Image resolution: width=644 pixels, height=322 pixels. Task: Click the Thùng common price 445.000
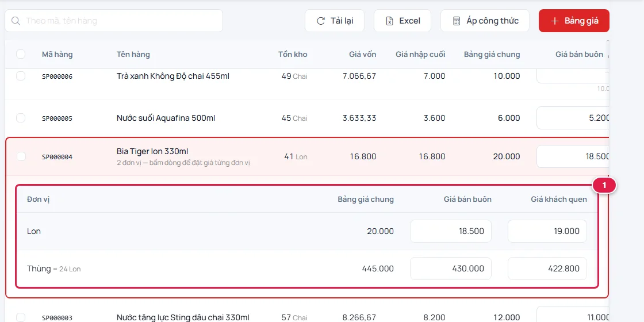(x=378, y=269)
